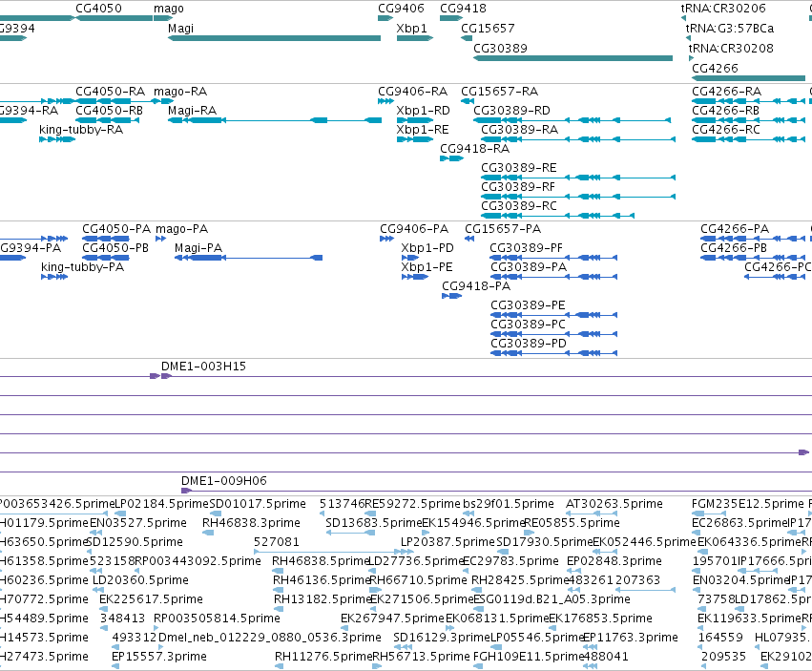
Task: Open the mago gene label
Action: pos(169,9)
